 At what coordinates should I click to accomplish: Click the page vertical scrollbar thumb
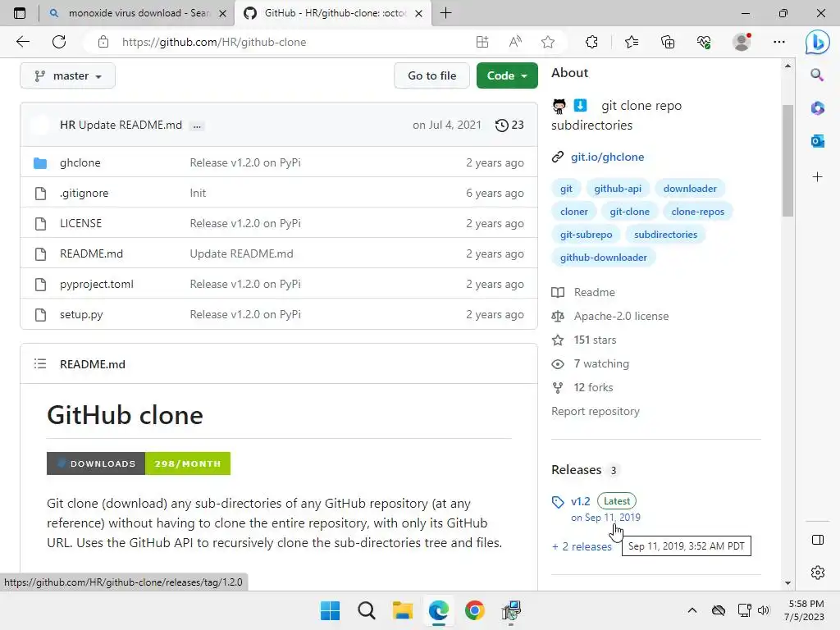[787, 161]
